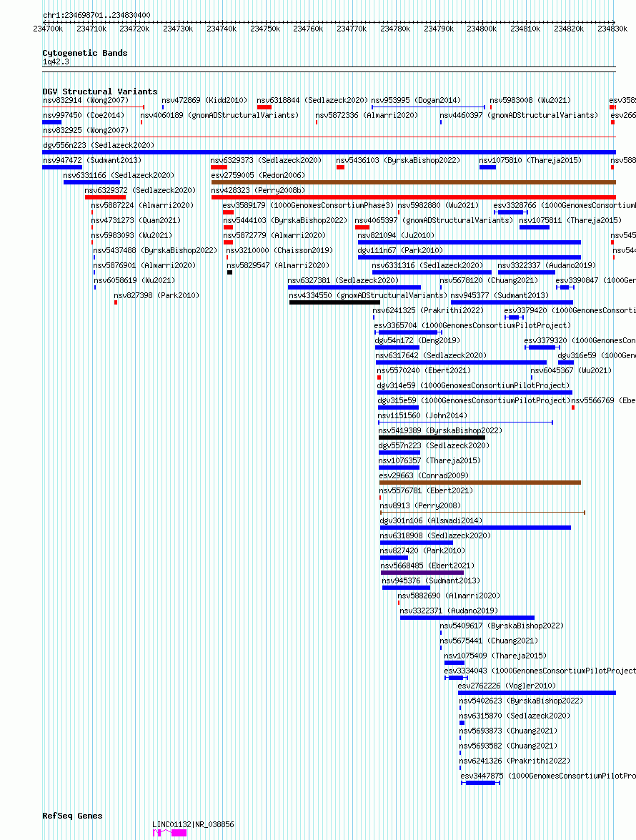Image resolution: width=636 pixels, height=840 pixels.
Task: Open the nsv832914 (Wong2007) variant
Action: (86, 100)
